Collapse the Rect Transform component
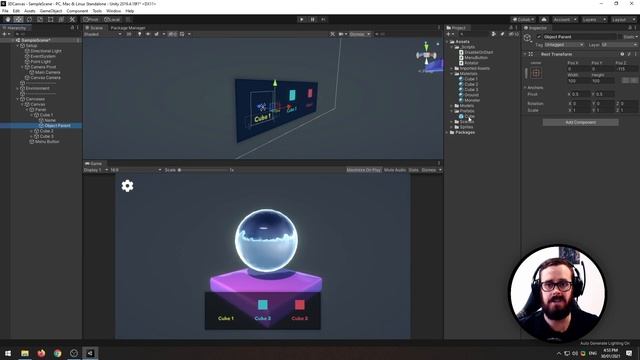 525,54
